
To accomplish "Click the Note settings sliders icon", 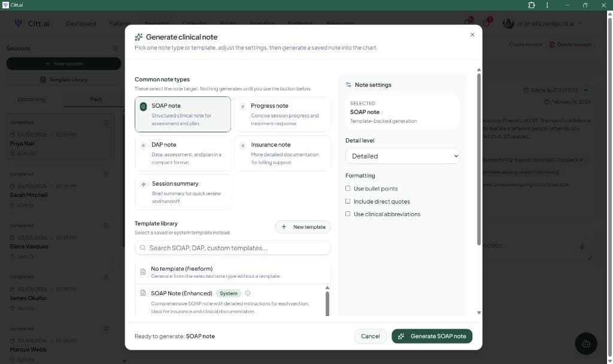I will (x=348, y=85).
